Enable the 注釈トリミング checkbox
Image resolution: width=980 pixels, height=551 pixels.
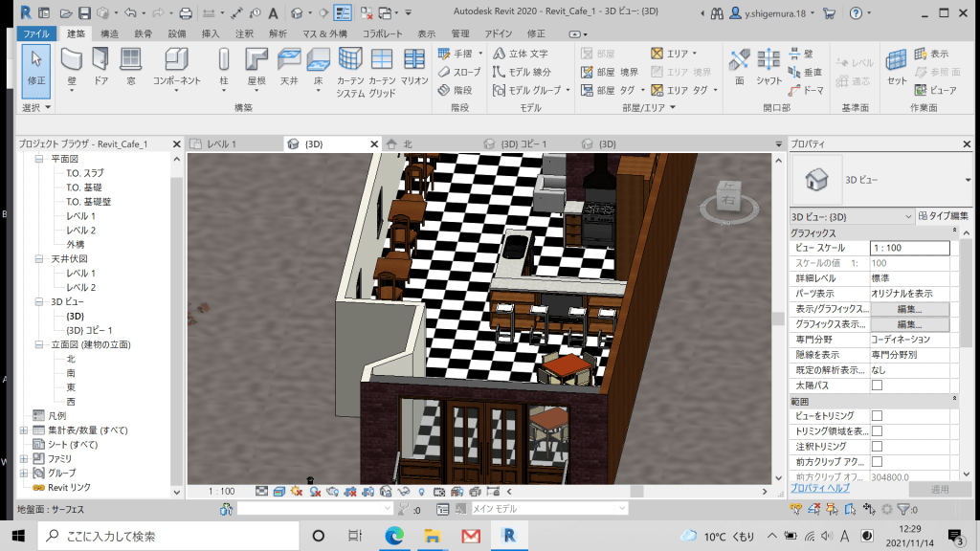tap(877, 447)
